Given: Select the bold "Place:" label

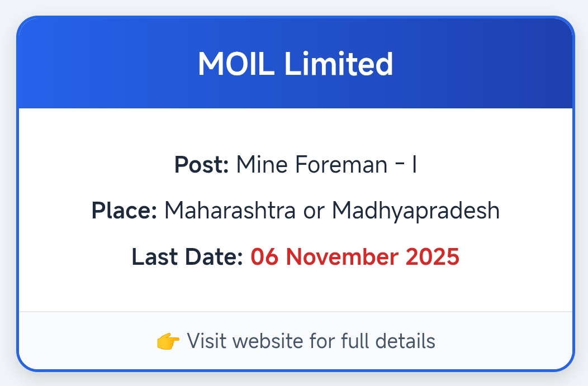Looking at the screenshot, I should click(124, 211).
